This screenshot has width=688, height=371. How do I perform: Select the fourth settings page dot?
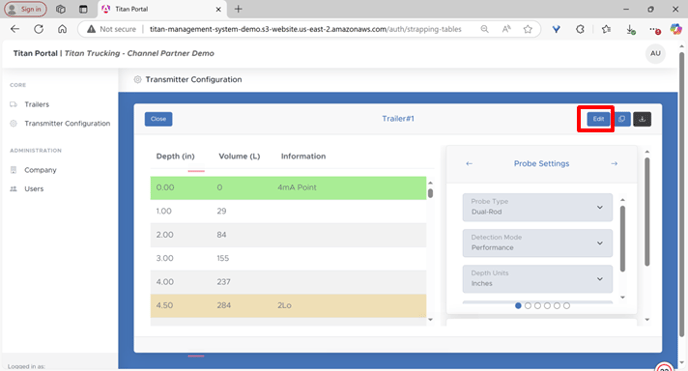click(x=547, y=306)
